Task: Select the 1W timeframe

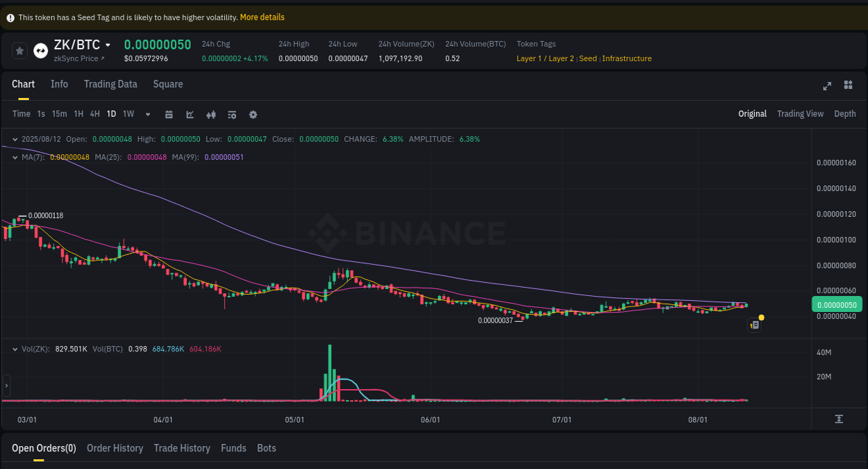Action: click(128, 114)
